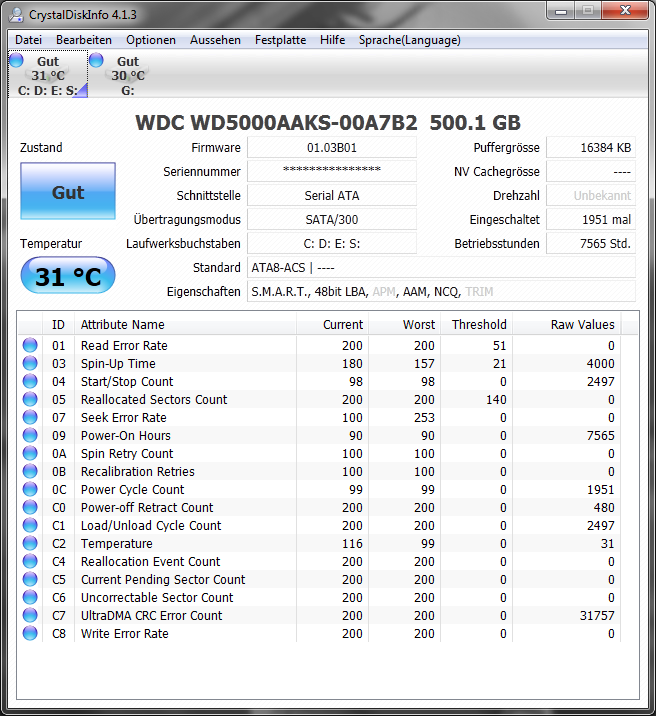Click the Threshold column header

[x=477, y=325]
